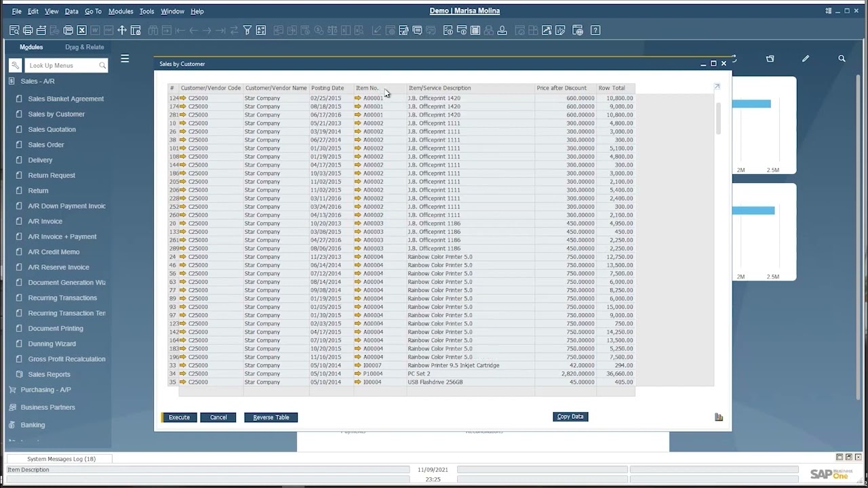Export the table to Microsoft Excel

(82, 30)
